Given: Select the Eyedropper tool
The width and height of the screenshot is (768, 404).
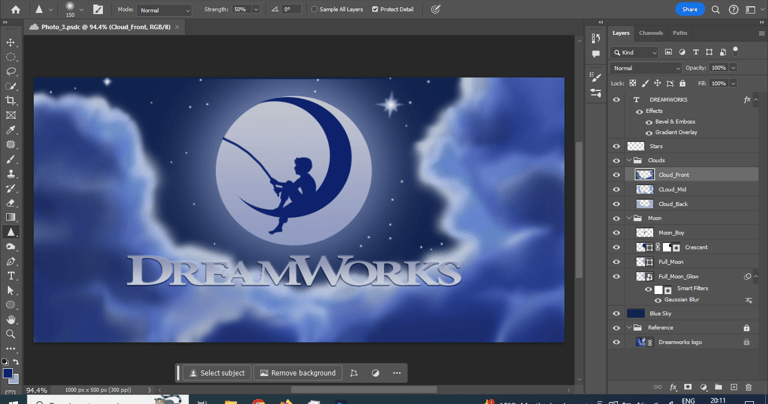Looking at the screenshot, I should [x=10, y=130].
